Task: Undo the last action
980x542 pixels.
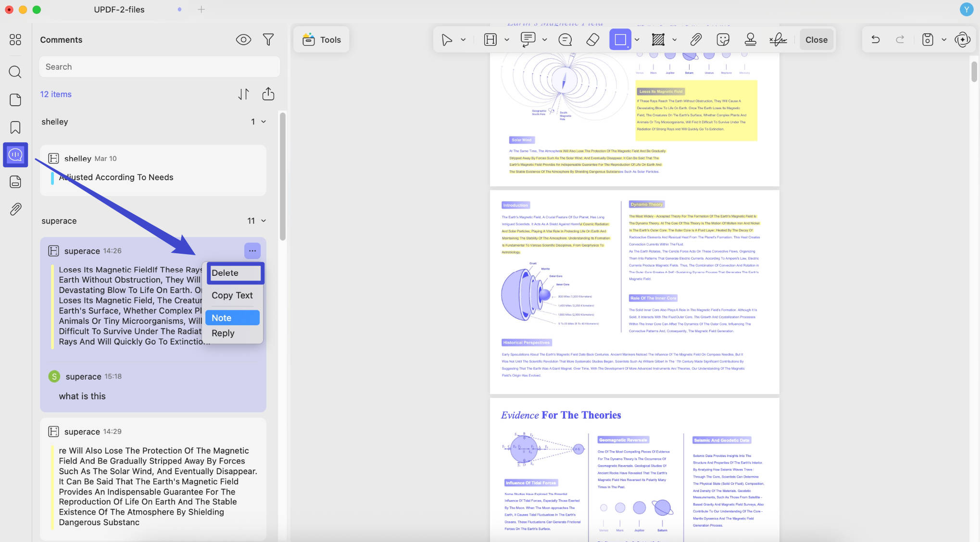Action: (876, 40)
